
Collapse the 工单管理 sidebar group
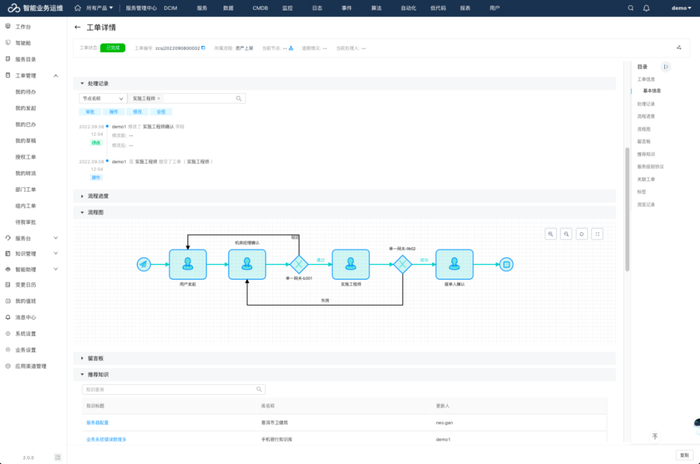[x=55, y=75]
